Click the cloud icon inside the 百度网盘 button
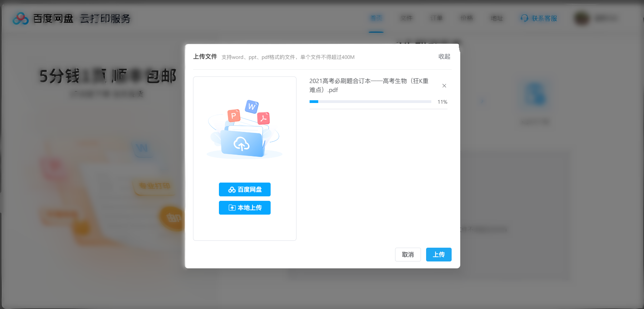644x309 pixels. tap(232, 190)
